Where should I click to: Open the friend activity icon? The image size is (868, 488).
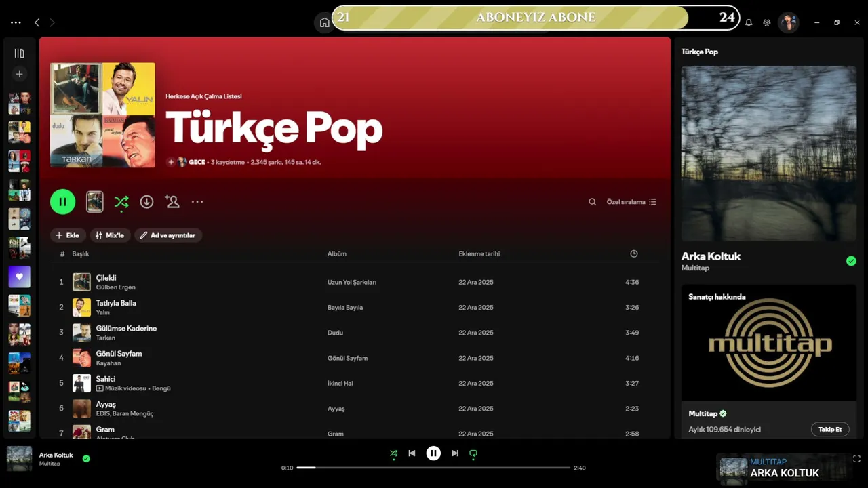[767, 22]
